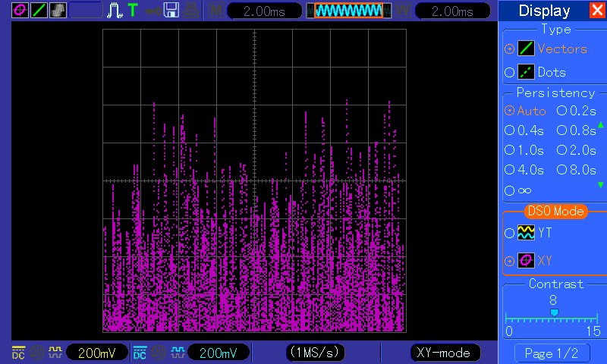Open the window timebase 2.00ms field

(452, 11)
